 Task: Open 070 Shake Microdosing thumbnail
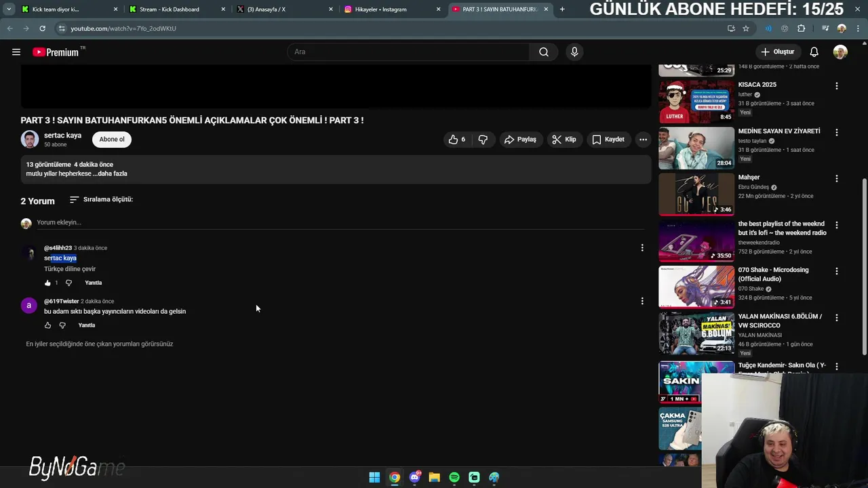[x=696, y=287]
